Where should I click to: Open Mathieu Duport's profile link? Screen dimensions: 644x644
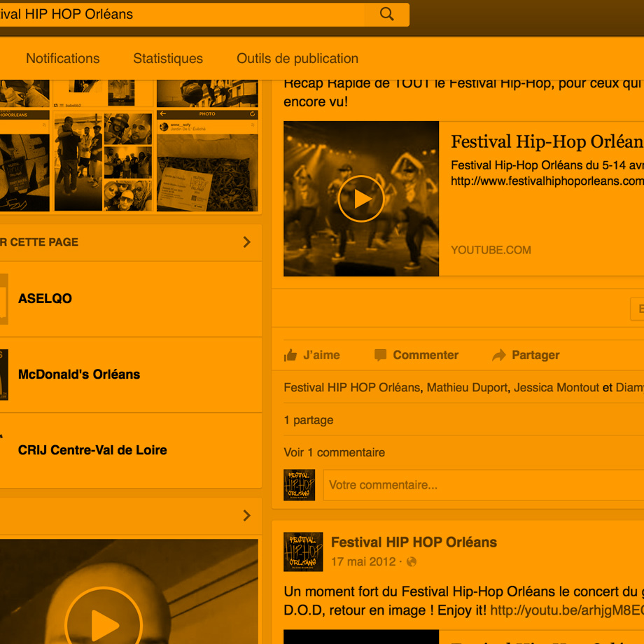pos(467,387)
